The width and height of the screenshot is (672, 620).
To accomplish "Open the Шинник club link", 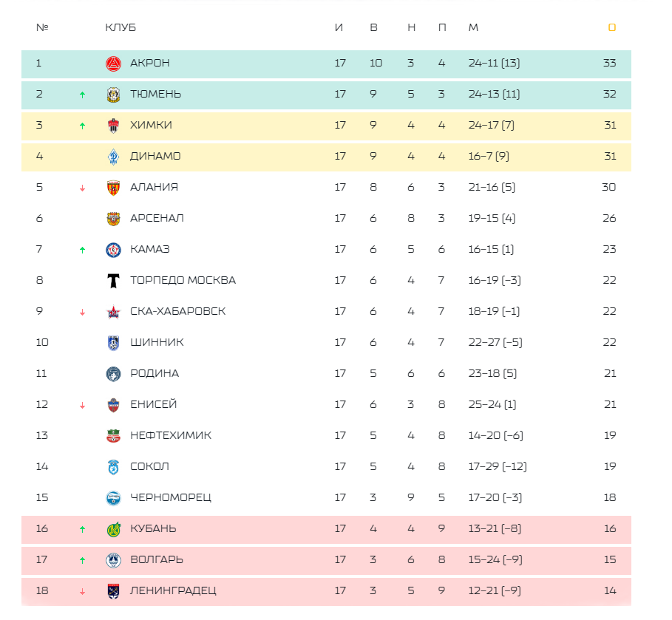I will (157, 342).
